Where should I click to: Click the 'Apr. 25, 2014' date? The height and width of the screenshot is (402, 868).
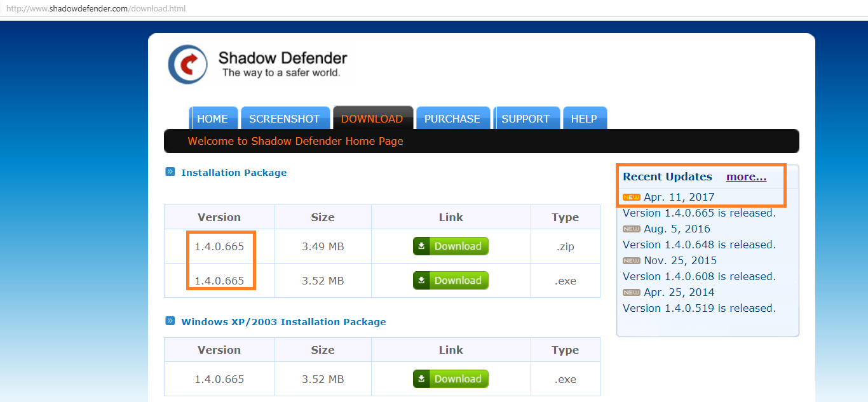pyautogui.click(x=679, y=293)
